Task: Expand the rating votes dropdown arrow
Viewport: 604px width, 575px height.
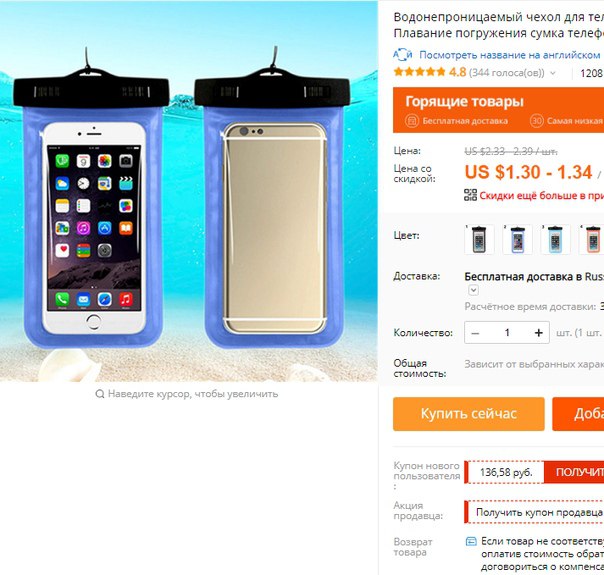Action: coord(553,73)
